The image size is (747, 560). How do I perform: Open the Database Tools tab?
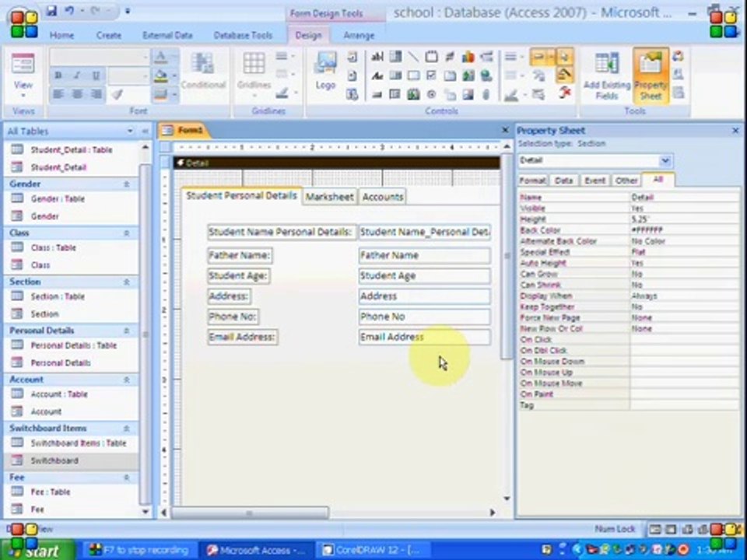[243, 35]
